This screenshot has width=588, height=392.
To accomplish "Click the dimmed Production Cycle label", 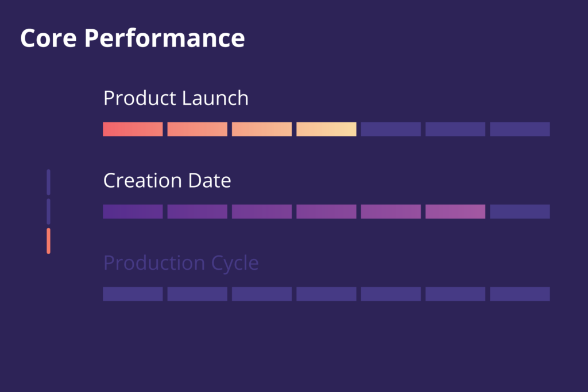I will coord(181,263).
